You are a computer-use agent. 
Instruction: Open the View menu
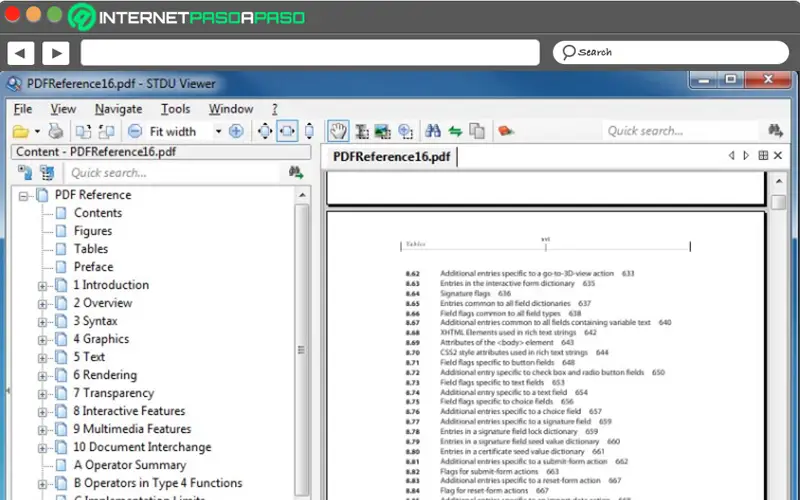[63, 109]
